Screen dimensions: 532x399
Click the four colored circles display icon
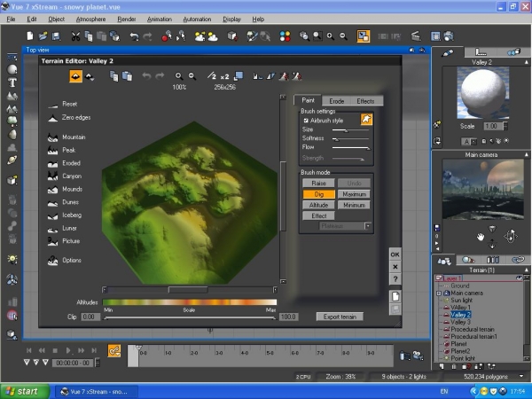tap(285, 36)
